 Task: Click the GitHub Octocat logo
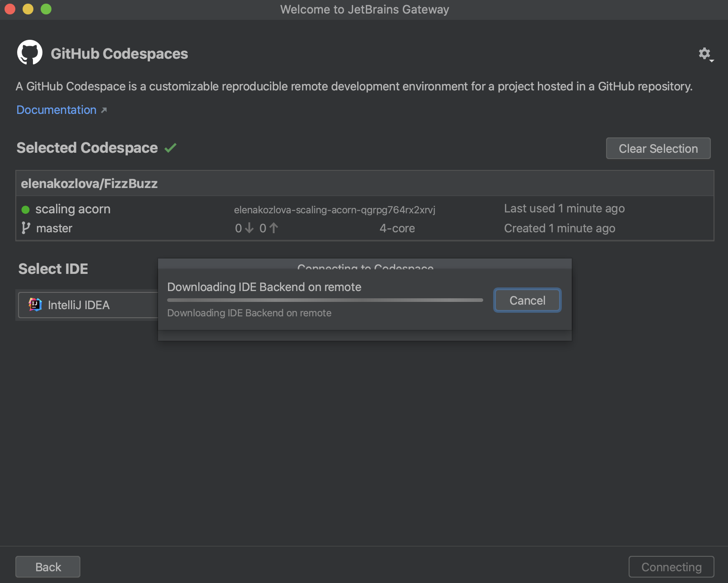click(x=30, y=52)
